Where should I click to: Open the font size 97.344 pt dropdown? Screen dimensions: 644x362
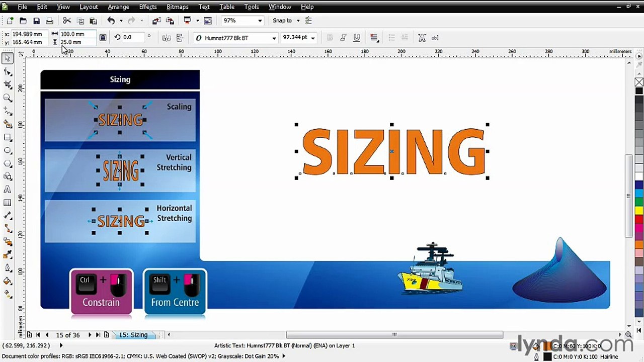tap(312, 38)
